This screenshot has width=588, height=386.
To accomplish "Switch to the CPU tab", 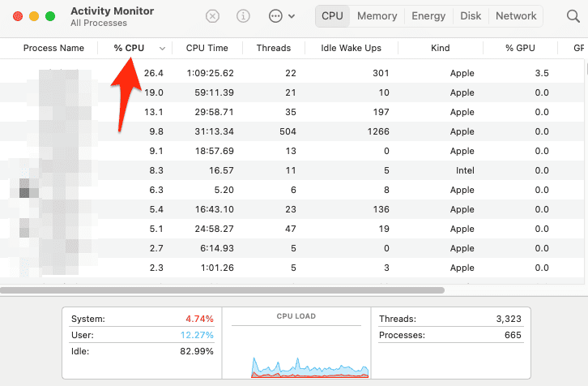I will coord(332,16).
